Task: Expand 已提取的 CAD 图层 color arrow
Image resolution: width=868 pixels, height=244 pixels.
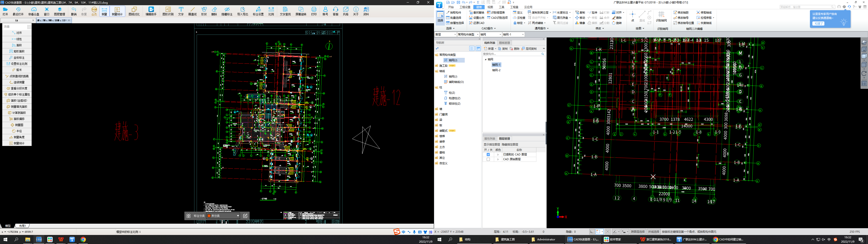Action: point(498,154)
